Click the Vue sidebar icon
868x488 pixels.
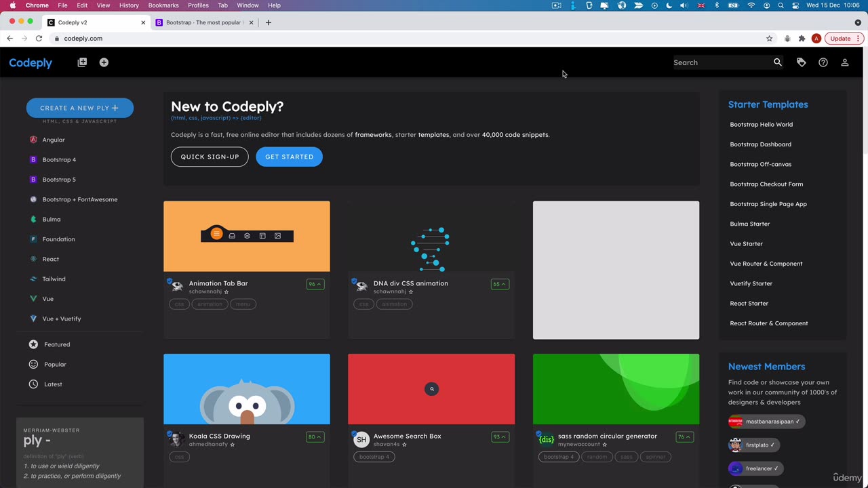(x=33, y=299)
